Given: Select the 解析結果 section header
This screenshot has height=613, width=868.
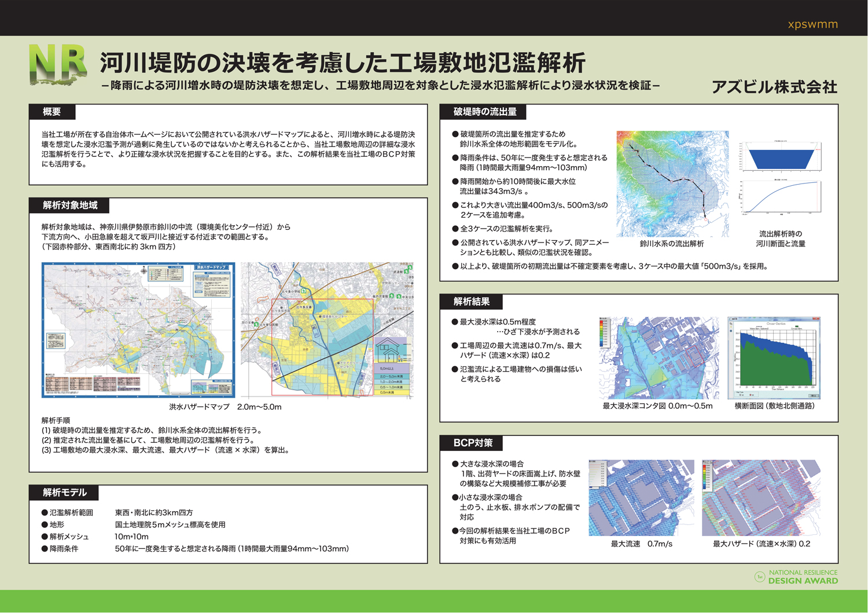Looking at the screenshot, I should click(472, 302).
